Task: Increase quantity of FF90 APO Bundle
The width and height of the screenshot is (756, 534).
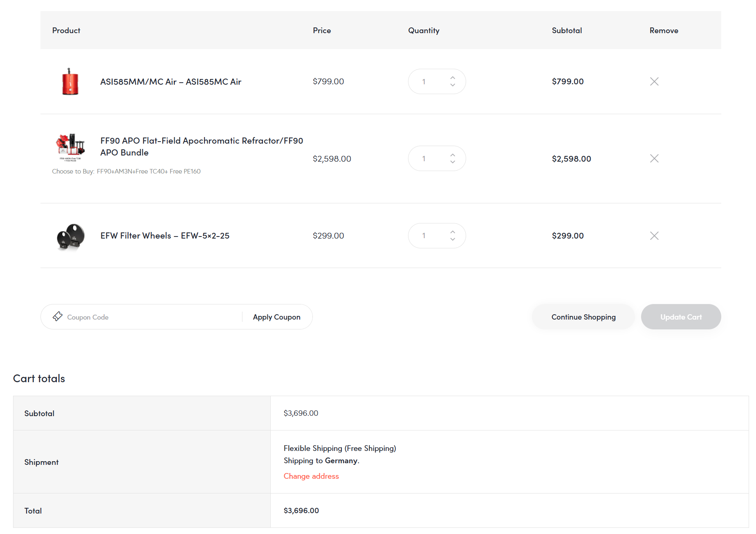Action: click(453, 155)
